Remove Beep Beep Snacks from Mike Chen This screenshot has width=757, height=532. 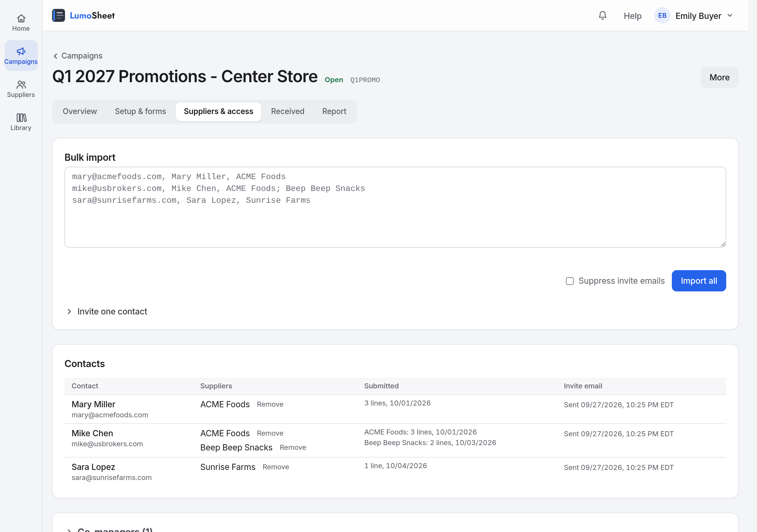pyautogui.click(x=293, y=447)
